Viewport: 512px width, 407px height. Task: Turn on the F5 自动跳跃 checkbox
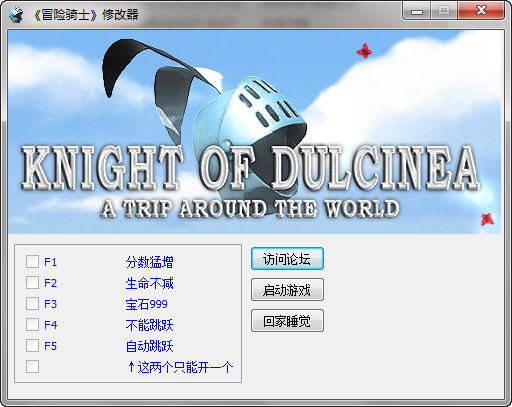[x=32, y=345]
